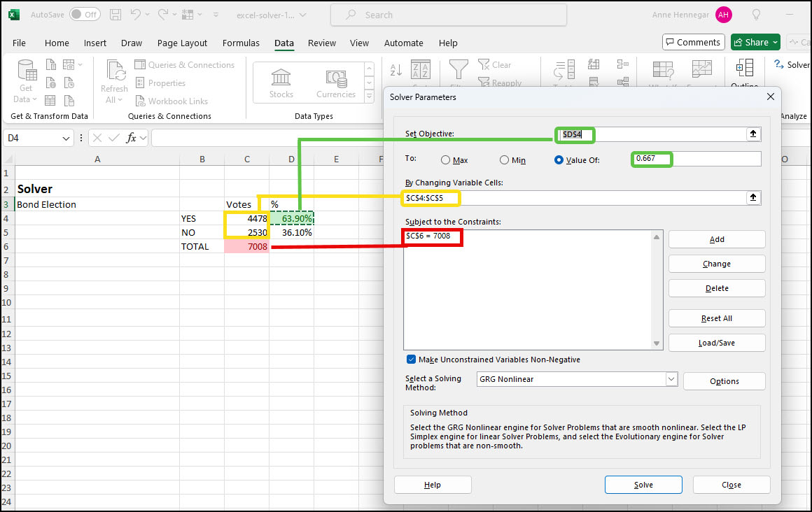Click the Add constraint button
Viewport: 812px width, 512px height.
coord(716,239)
